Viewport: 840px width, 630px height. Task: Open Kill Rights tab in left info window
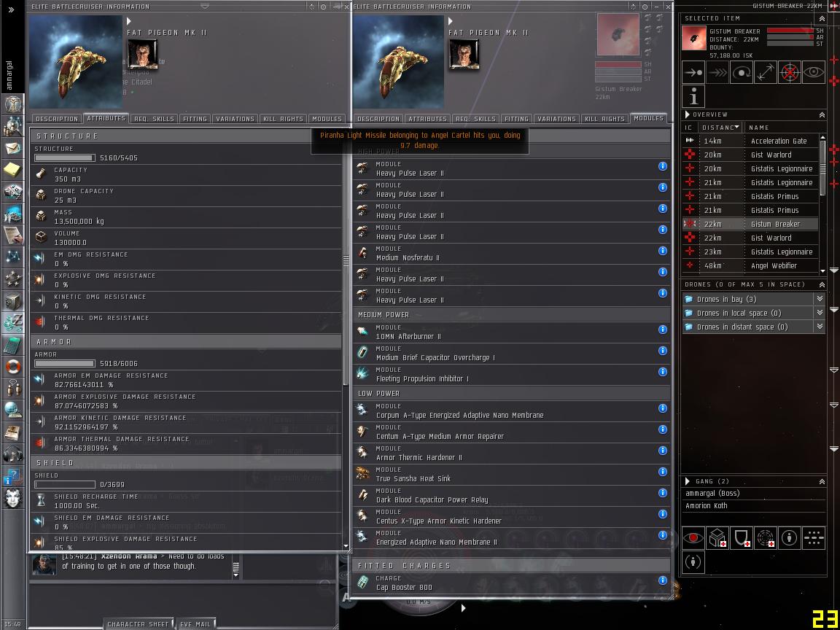click(284, 119)
